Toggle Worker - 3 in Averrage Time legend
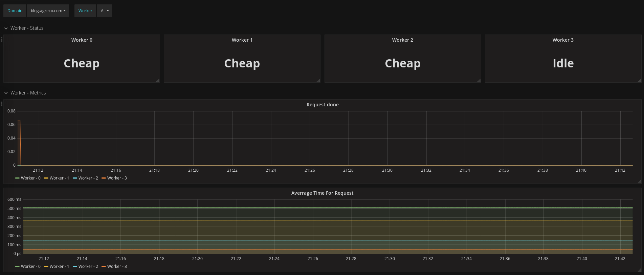 point(117,267)
